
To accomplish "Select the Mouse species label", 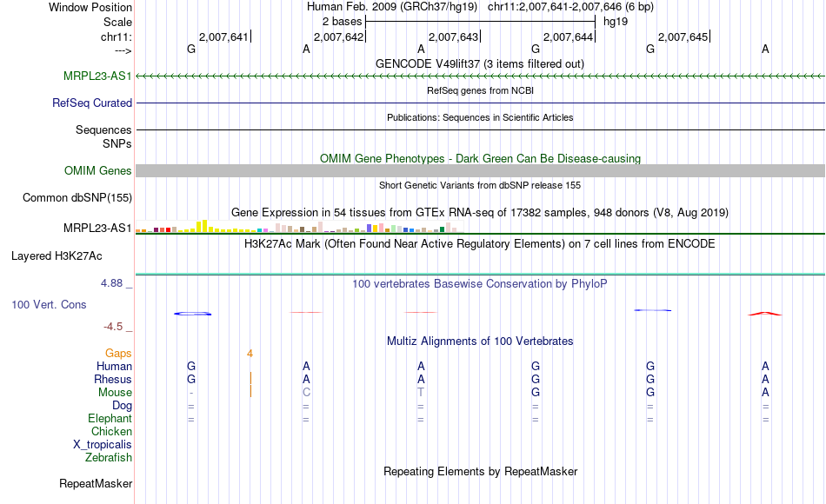I will coord(115,393).
